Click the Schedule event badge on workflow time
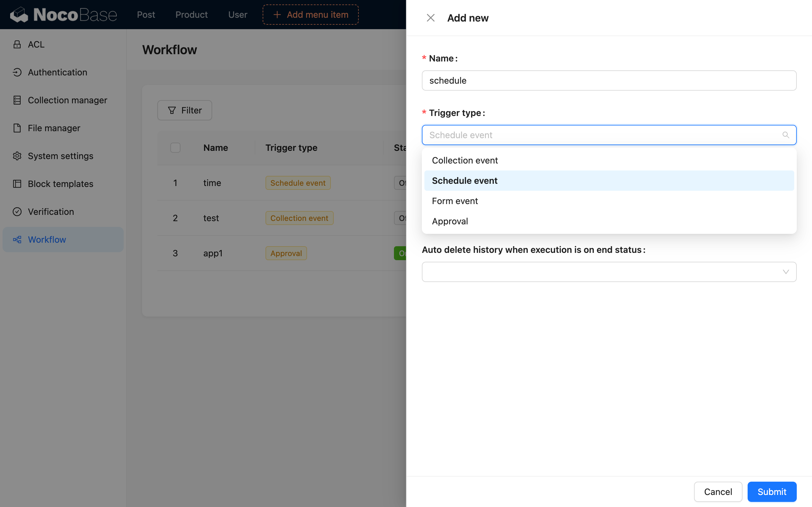812x507 pixels. pyautogui.click(x=298, y=183)
